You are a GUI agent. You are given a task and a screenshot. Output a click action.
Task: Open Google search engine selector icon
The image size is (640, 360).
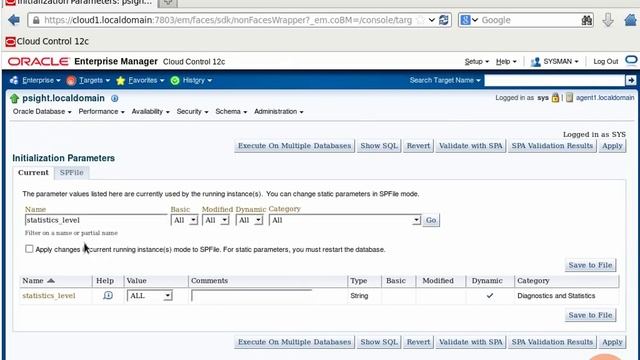click(469, 20)
